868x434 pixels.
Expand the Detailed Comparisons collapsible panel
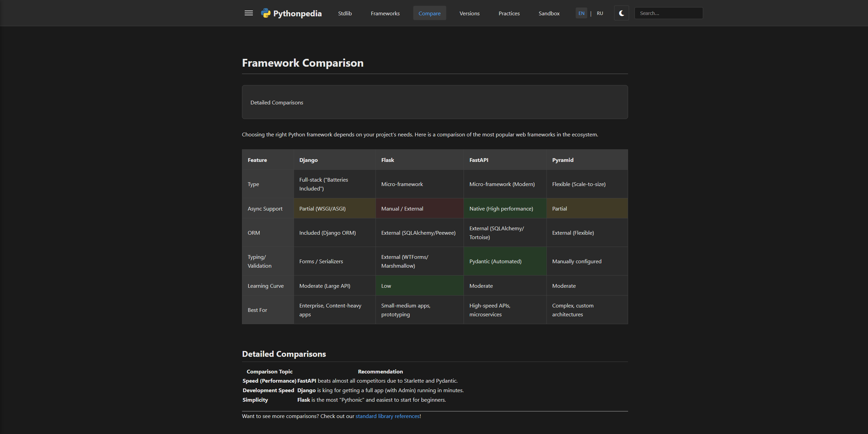(x=276, y=102)
